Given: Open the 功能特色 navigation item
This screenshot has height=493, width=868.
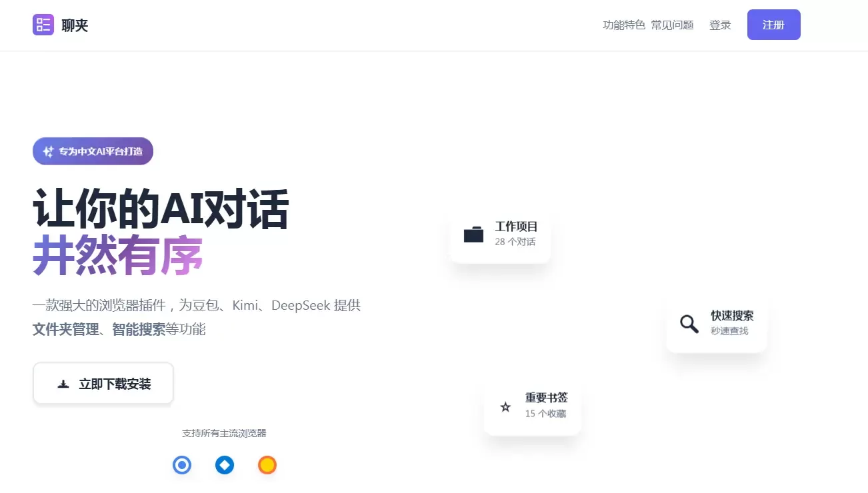Looking at the screenshot, I should (623, 25).
